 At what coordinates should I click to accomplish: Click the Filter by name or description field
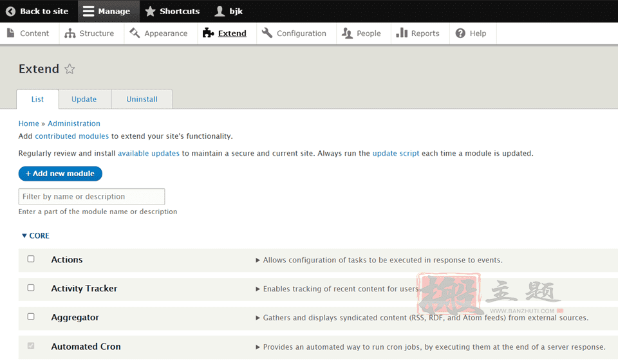click(91, 197)
